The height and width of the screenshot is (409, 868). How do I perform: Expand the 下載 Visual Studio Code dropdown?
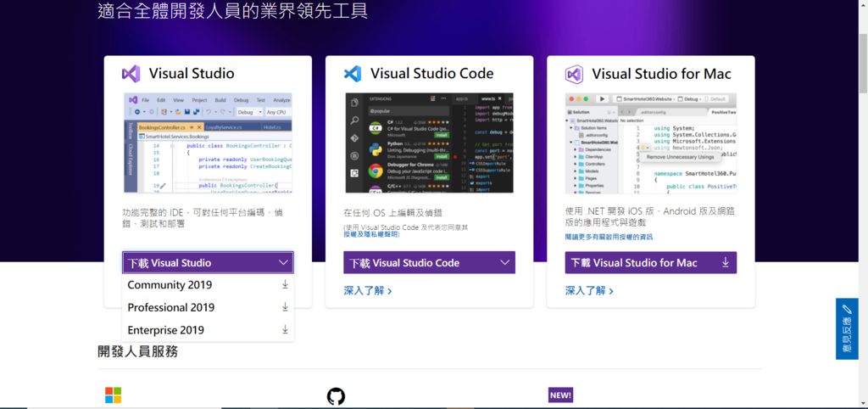430,263
